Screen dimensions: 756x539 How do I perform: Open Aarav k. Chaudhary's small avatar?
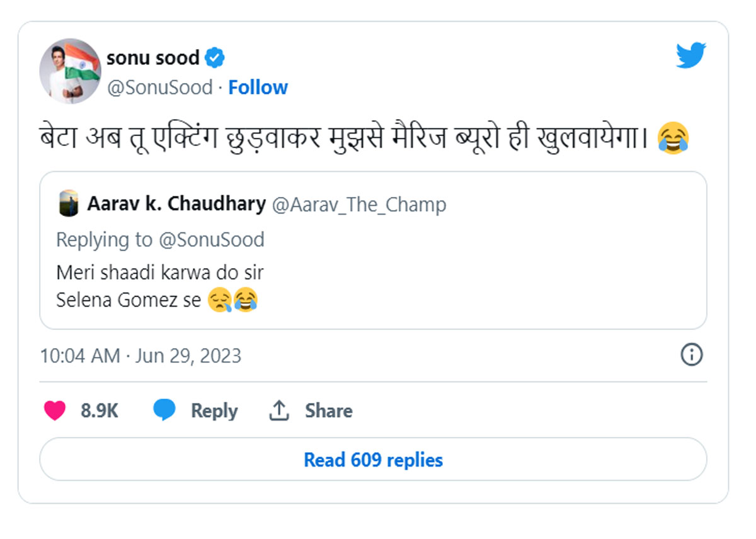tap(69, 204)
